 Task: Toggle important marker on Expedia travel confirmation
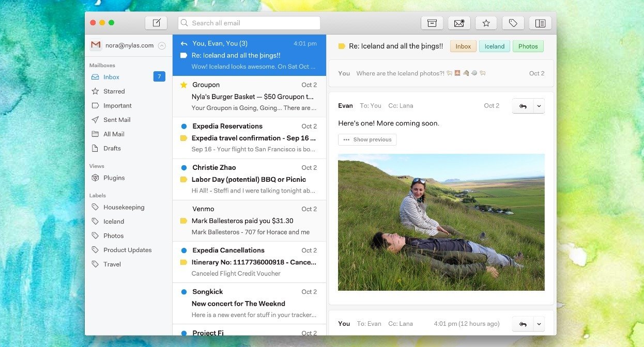coord(183,138)
